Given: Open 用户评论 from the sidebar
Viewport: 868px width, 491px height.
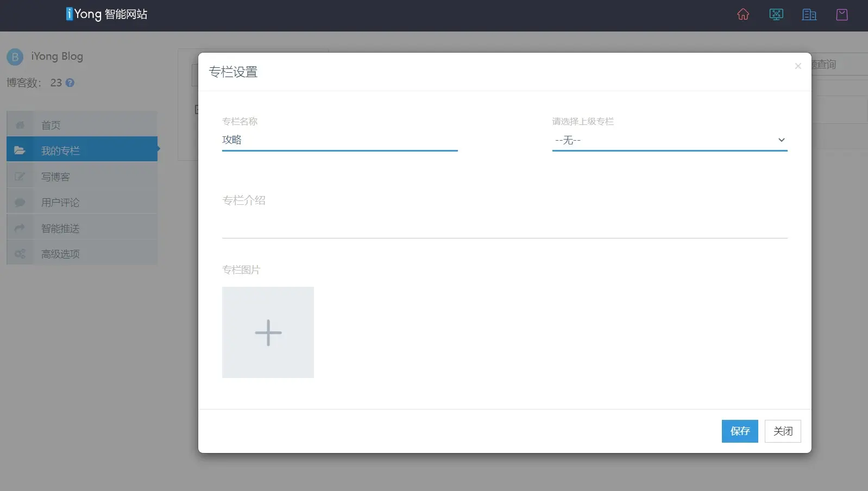Looking at the screenshot, I should [x=60, y=203].
